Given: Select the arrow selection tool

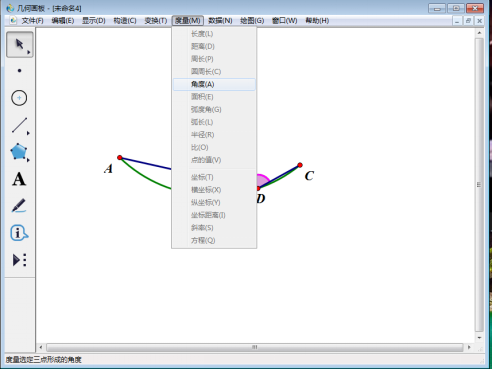Looking at the screenshot, I should point(20,44).
